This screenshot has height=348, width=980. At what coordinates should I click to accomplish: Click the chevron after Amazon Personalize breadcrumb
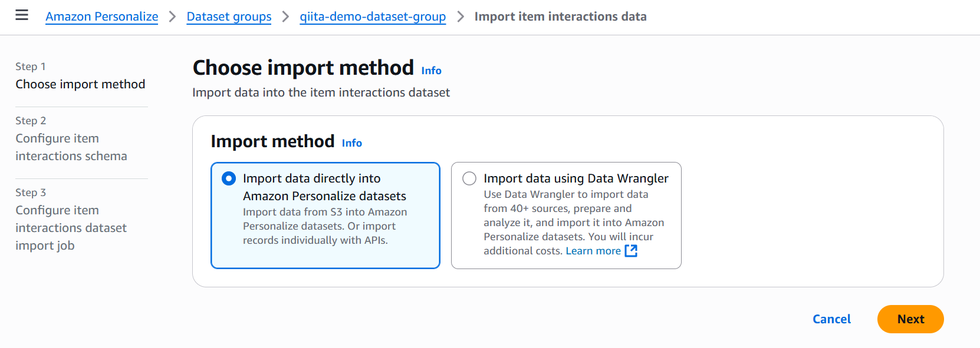(x=172, y=16)
